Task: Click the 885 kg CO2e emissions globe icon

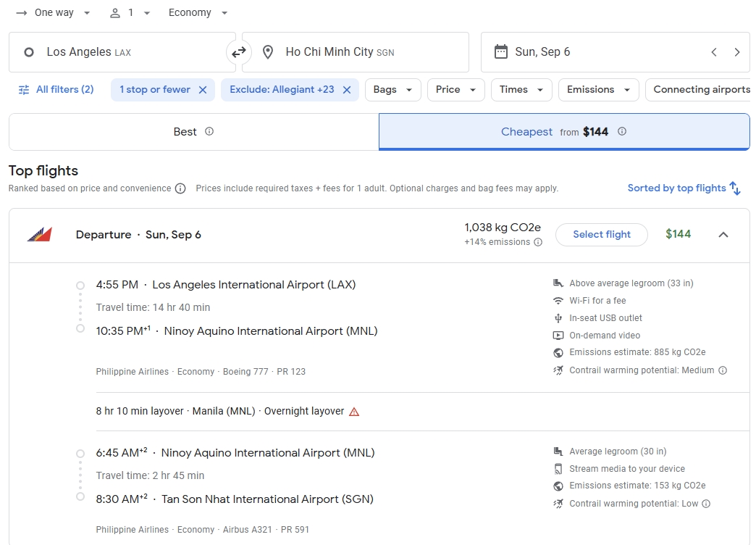Action: (x=558, y=353)
